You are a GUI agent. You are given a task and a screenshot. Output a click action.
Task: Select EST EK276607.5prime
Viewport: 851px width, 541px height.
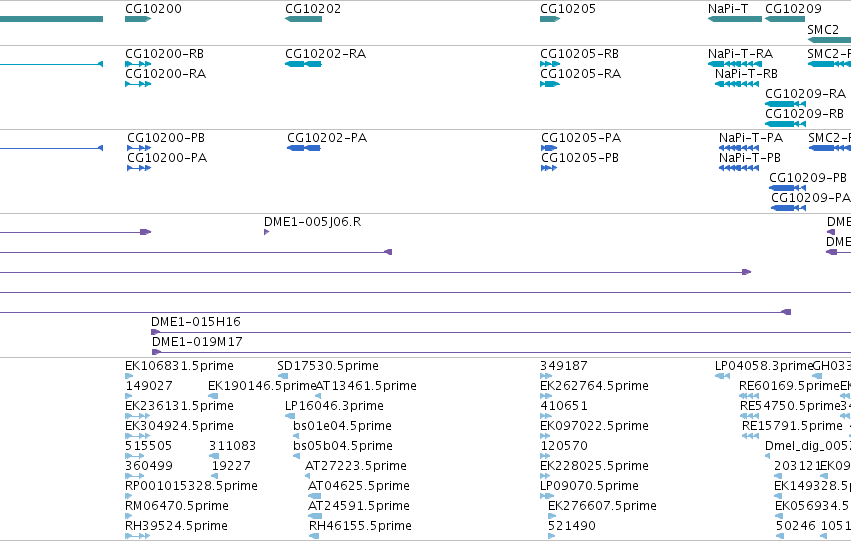coord(602,506)
